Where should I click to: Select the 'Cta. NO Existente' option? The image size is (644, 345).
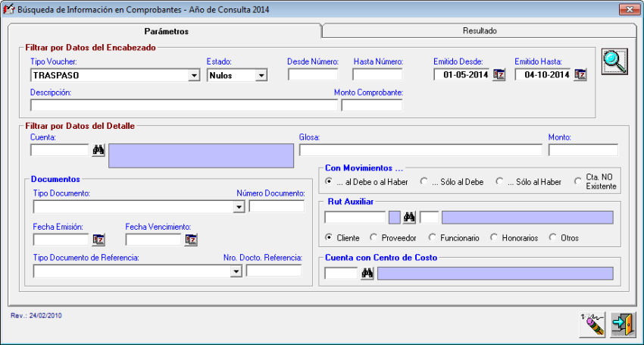tap(596, 181)
